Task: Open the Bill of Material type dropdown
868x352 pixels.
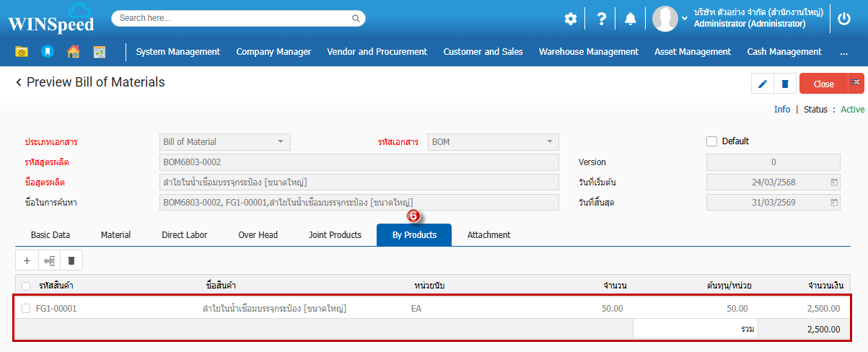Action: tap(224, 142)
